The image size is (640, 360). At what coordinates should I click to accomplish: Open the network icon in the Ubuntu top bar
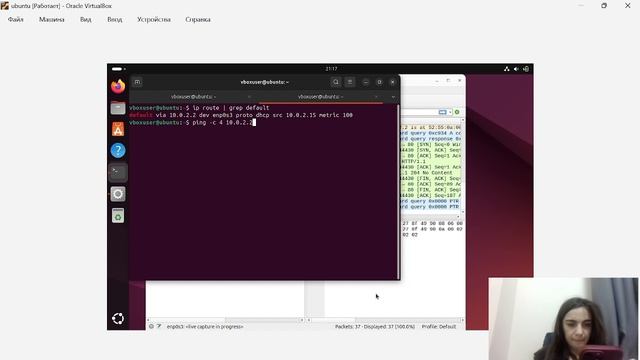[507, 69]
